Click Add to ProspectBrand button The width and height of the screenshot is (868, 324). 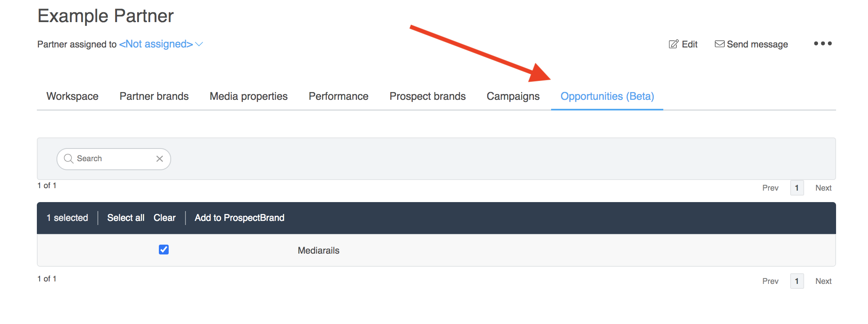point(240,218)
